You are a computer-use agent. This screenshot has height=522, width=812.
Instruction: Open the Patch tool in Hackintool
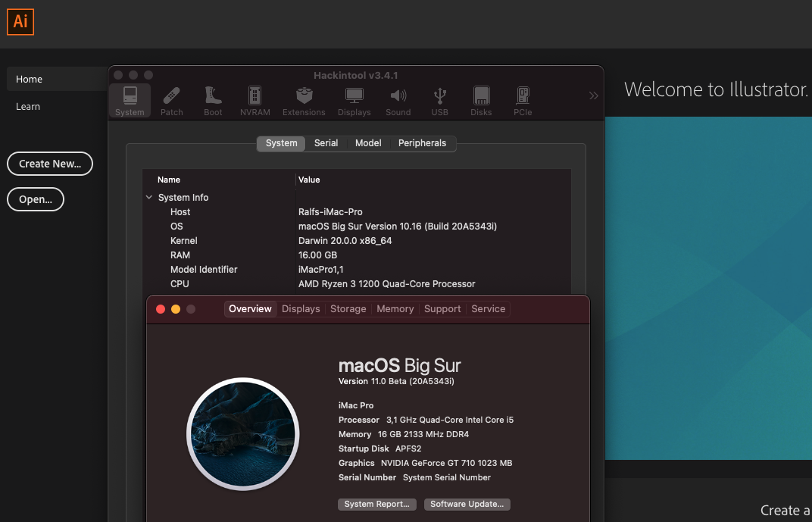(171, 101)
